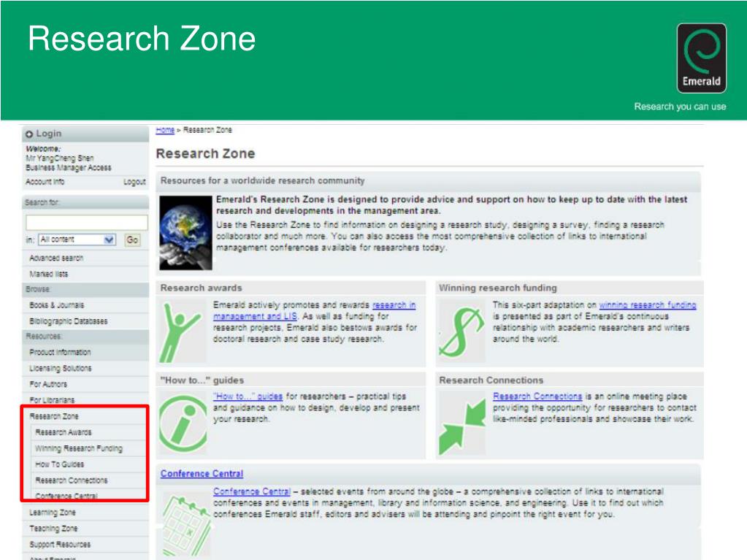Open Teaching Zone in sidebar
Viewport: 747px width, 560px height.
click(x=53, y=529)
